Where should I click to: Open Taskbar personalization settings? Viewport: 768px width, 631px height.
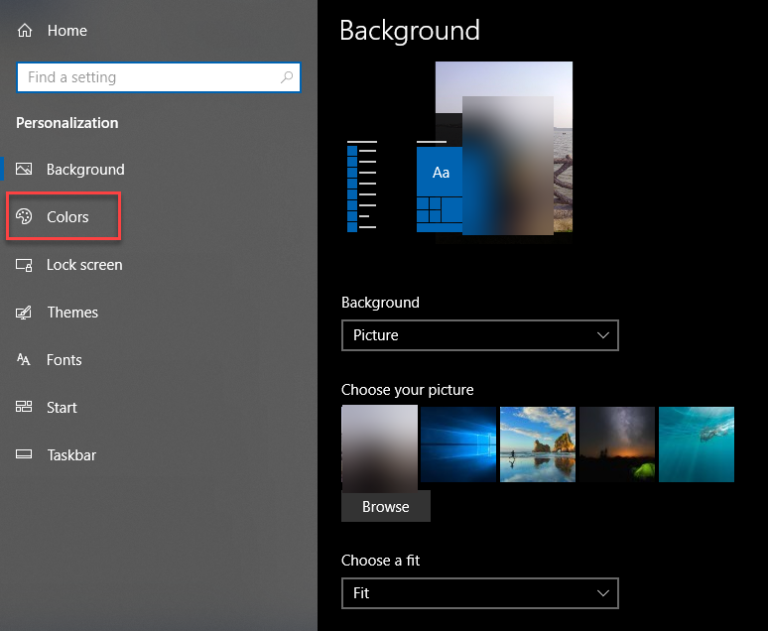pos(72,455)
